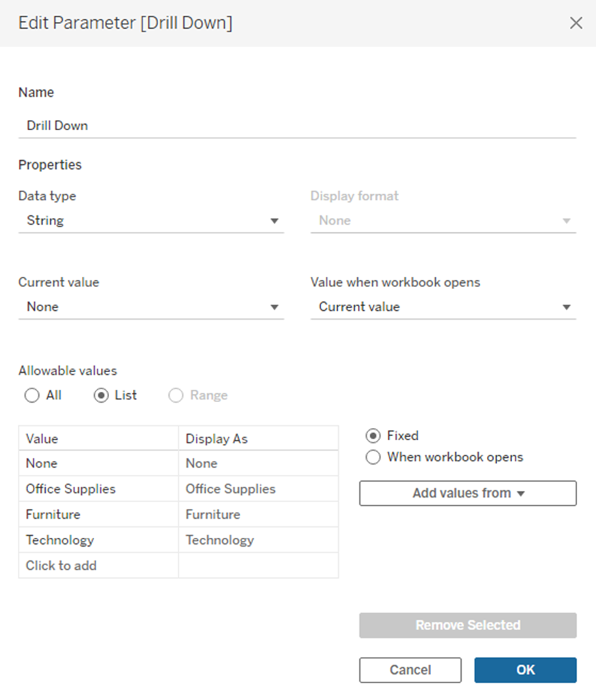
Task: Select the Office Supplies value cell
Action: pos(98,489)
